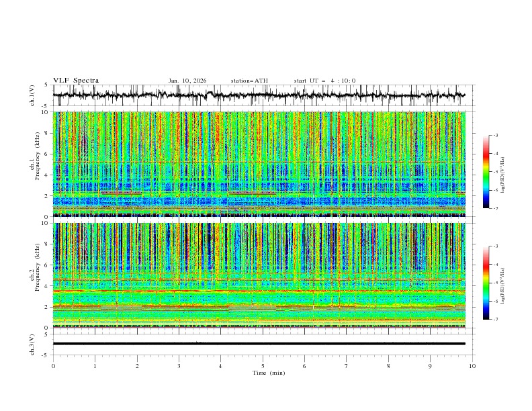The width and height of the screenshot is (532, 411).
Task: Click the "-7" value on ch.2 colorbar
Action: pyautogui.click(x=495, y=319)
